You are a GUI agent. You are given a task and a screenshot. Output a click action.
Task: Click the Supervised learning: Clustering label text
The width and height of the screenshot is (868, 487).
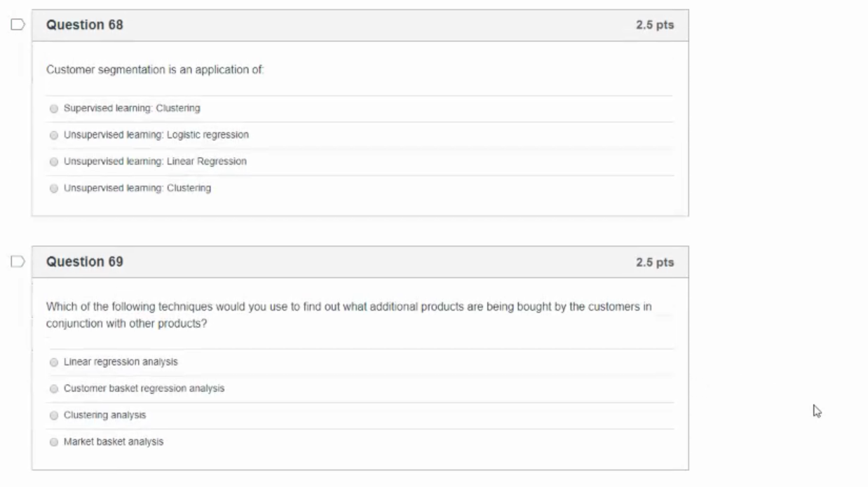tap(132, 109)
